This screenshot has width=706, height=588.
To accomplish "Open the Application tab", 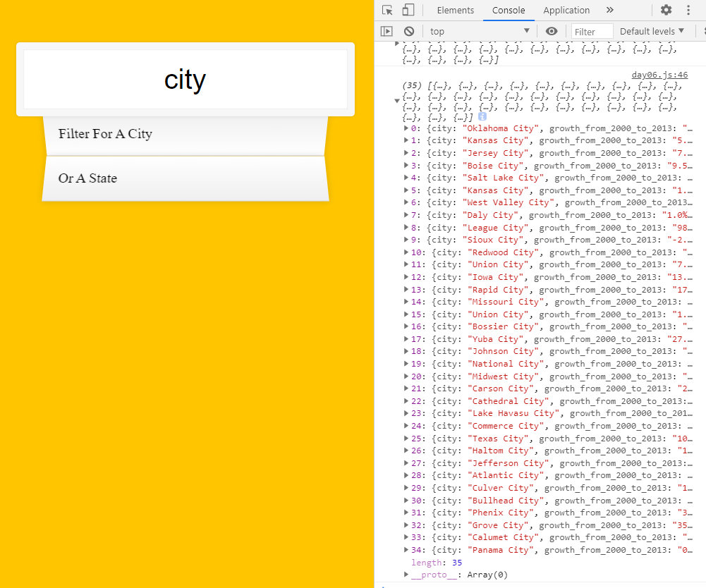I will (x=566, y=10).
